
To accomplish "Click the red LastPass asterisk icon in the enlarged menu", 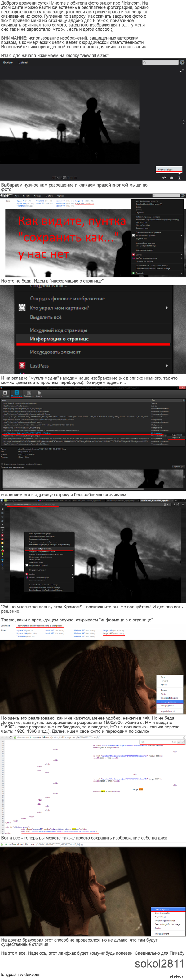I will (x=22, y=365).
